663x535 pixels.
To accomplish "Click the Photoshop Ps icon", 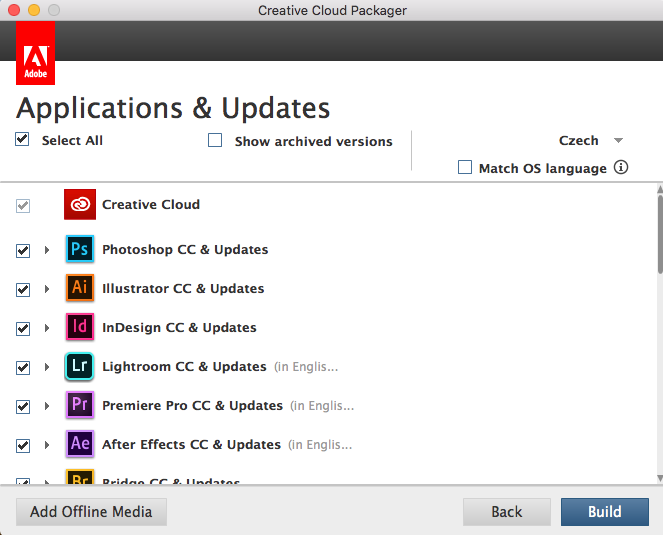I will (x=80, y=249).
